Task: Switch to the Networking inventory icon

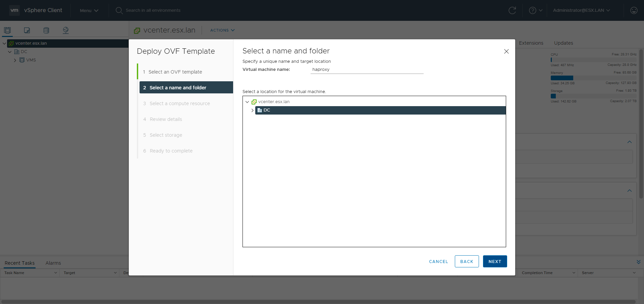Action: (x=66, y=30)
